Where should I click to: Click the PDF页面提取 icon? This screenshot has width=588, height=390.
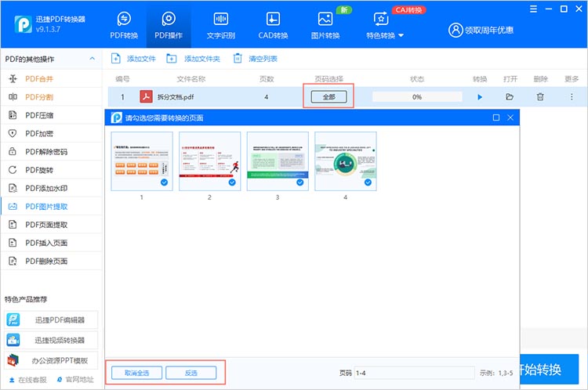(x=13, y=225)
